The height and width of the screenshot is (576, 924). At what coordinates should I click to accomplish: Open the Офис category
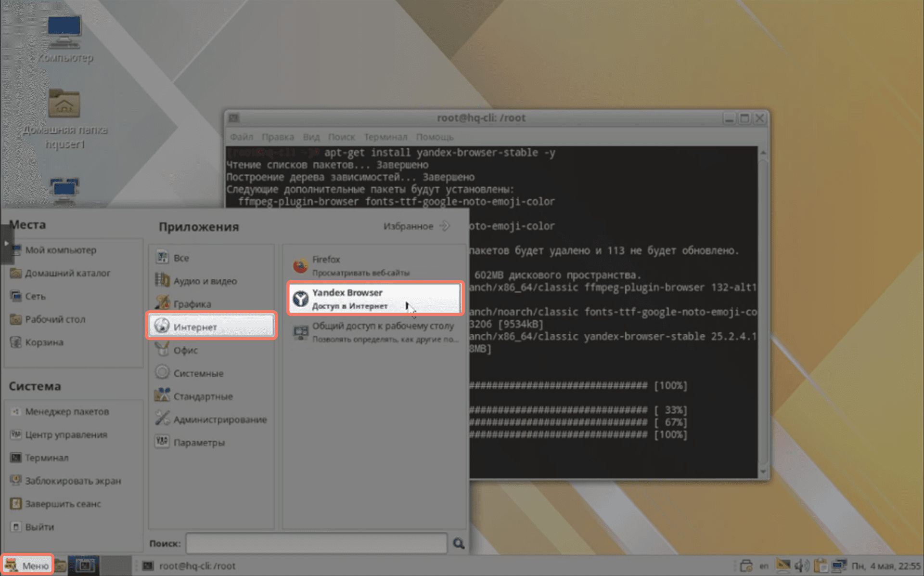click(211, 350)
